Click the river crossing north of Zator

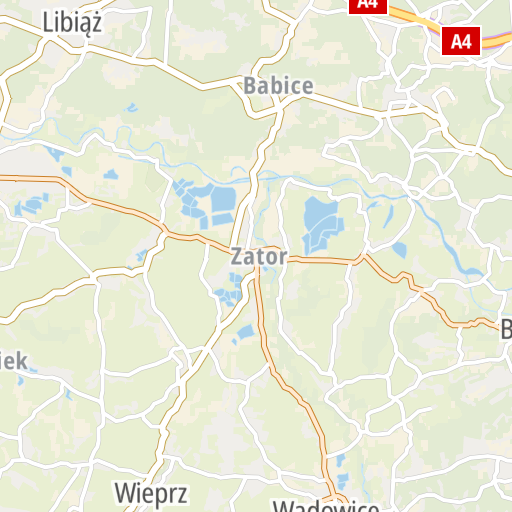point(253,180)
